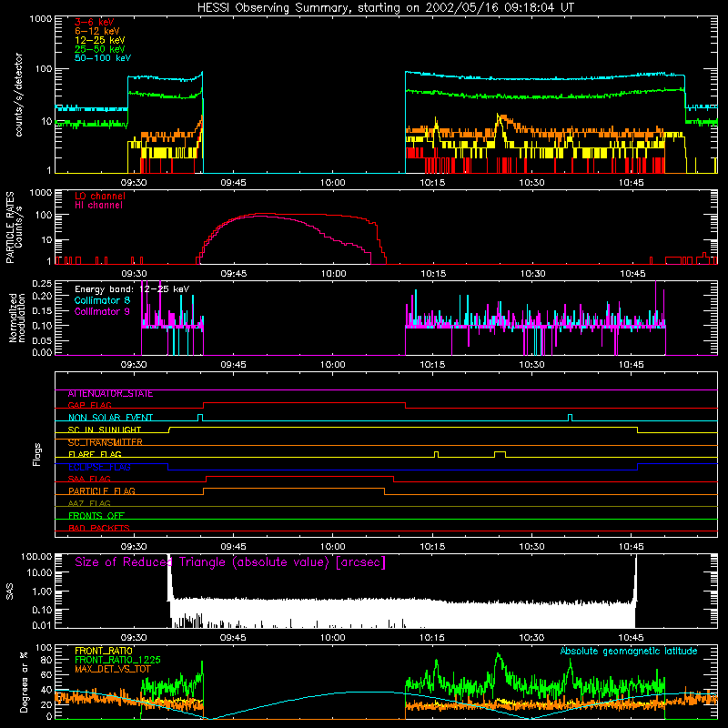728x728 pixels.
Task: Click the FLARE_FLAG label
Action: click(x=95, y=454)
